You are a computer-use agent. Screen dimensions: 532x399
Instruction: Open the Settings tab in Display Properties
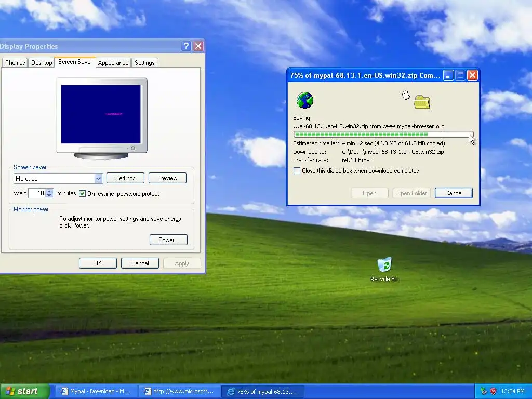[144, 63]
